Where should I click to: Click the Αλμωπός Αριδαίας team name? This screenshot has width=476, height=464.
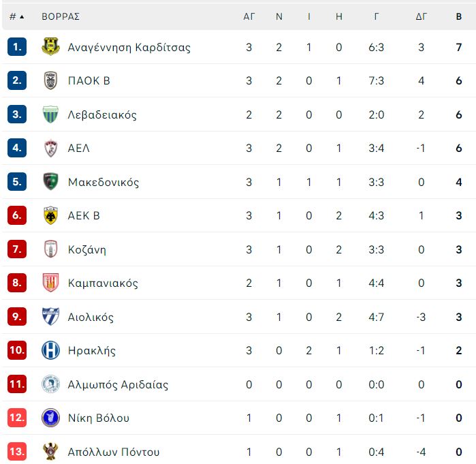pos(118,384)
